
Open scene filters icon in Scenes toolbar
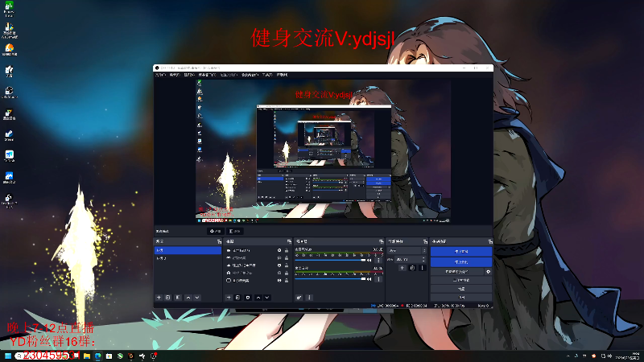pos(178,297)
